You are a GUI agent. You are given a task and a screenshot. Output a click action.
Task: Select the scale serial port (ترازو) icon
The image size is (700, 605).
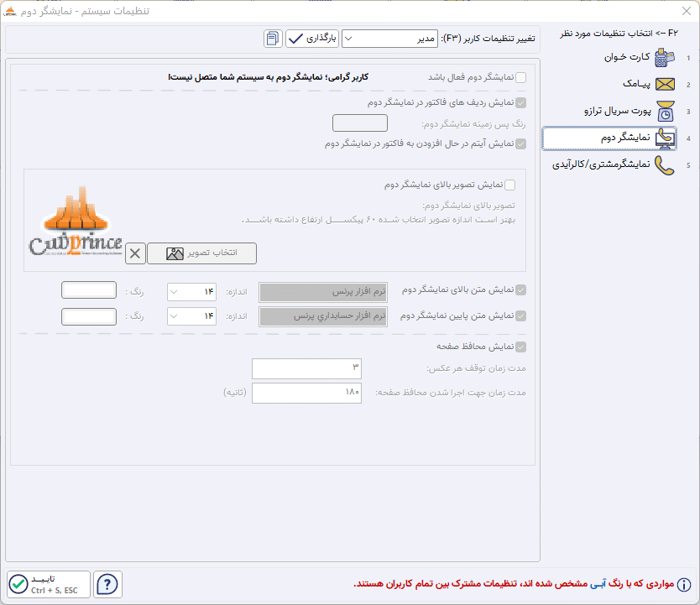point(666,111)
